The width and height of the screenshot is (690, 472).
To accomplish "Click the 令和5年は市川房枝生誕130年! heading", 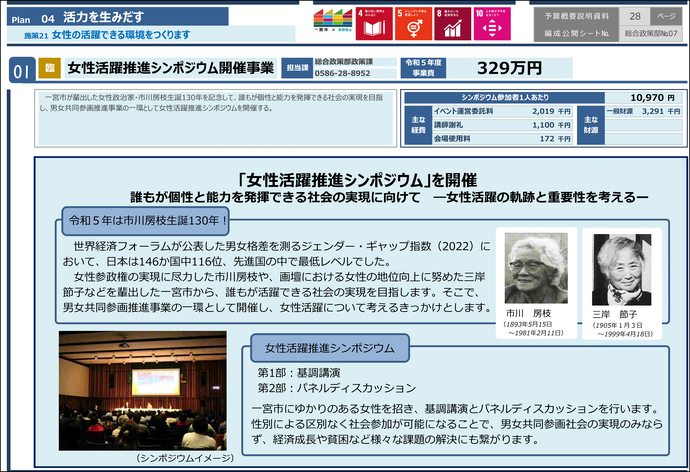I will pyautogui.click(x=146, y=221).
